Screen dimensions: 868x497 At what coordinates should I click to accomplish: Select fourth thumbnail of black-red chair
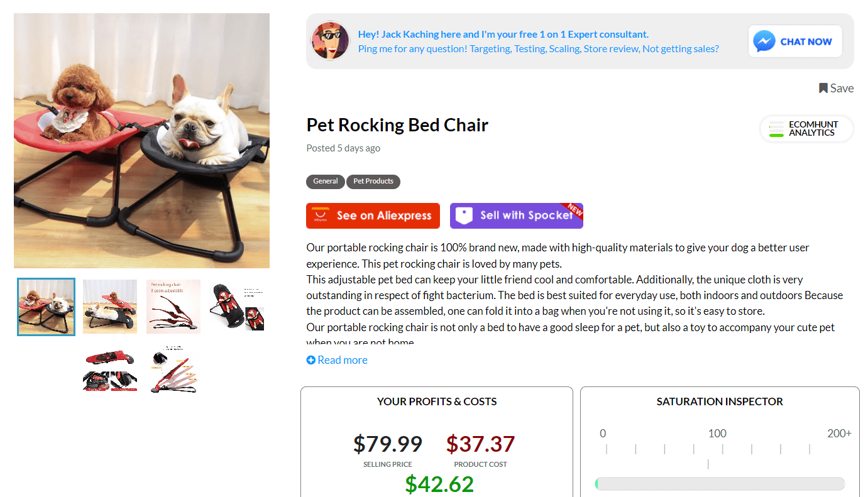pos(237,307)
